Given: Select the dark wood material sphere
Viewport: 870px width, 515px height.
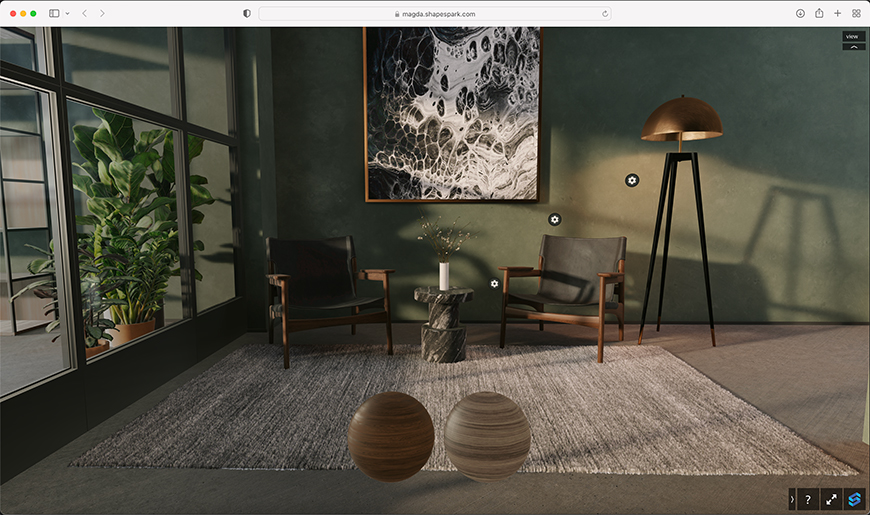Looking at the screenshot, I should click(391, 437).
